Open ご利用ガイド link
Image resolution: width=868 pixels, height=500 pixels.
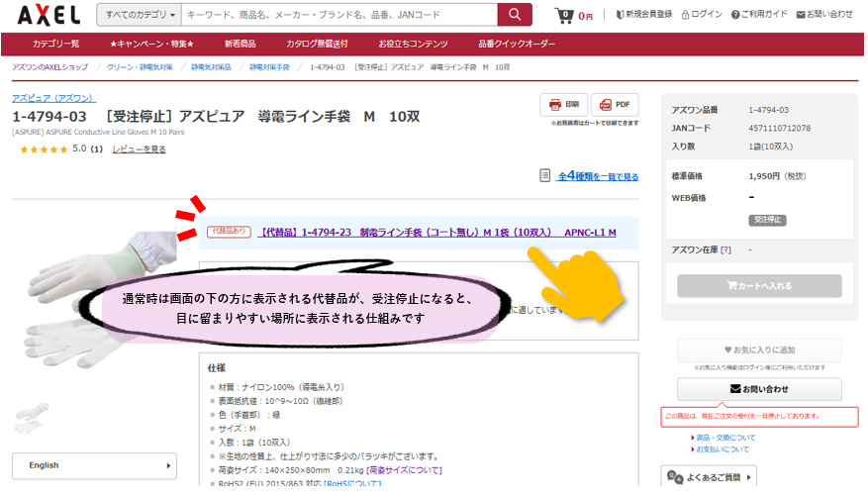[x=759, y=15]
